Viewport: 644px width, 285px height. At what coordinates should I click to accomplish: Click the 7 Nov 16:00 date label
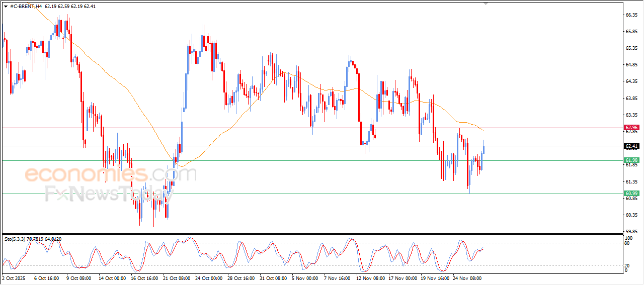(337, 277)
